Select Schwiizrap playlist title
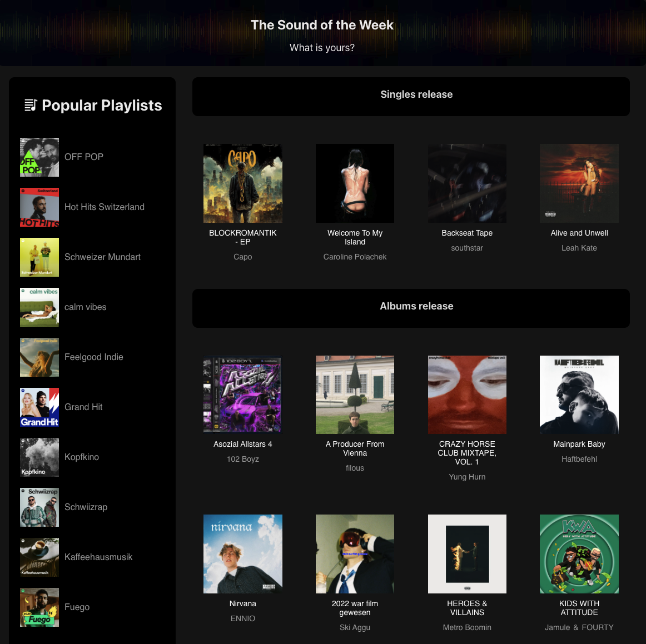646x644 pixels. pos(86,507)
